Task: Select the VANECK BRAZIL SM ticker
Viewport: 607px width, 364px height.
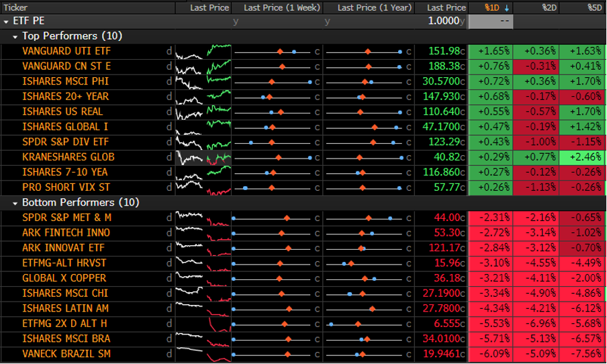Action: tap(66, 353)
